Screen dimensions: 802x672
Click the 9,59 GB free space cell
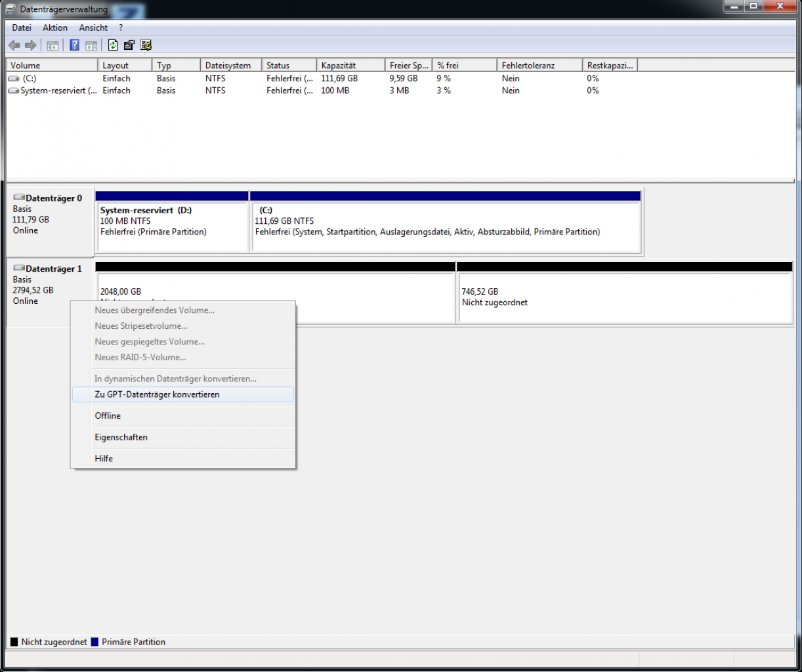403,78
